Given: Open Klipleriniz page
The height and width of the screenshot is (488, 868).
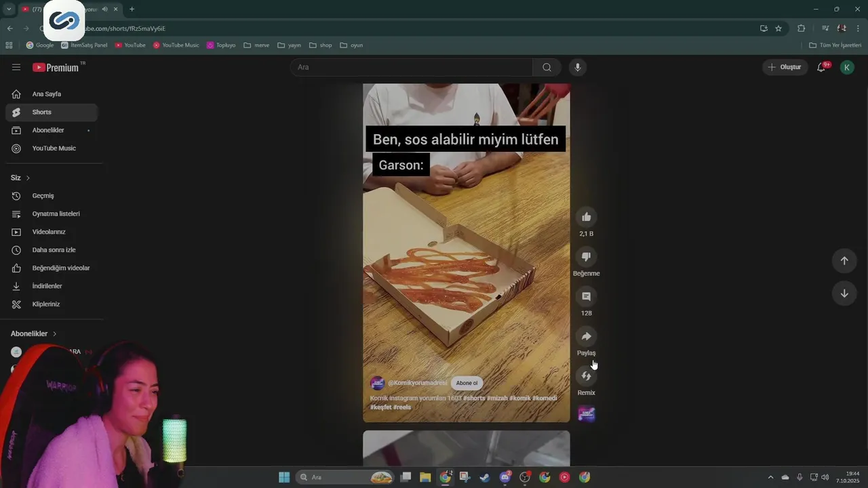Looking at the screenshot, I should click(x=52, y=304).
